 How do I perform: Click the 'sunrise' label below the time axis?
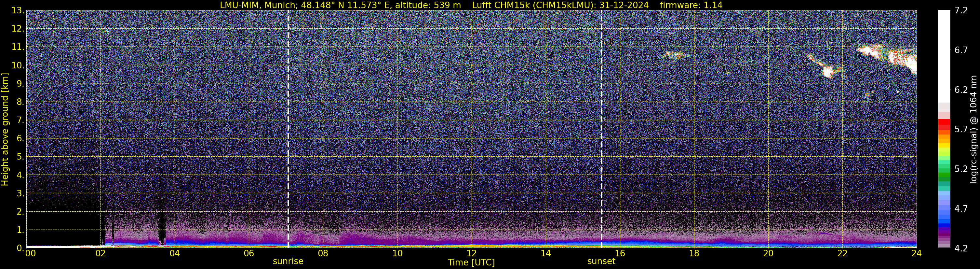point(288,262)
